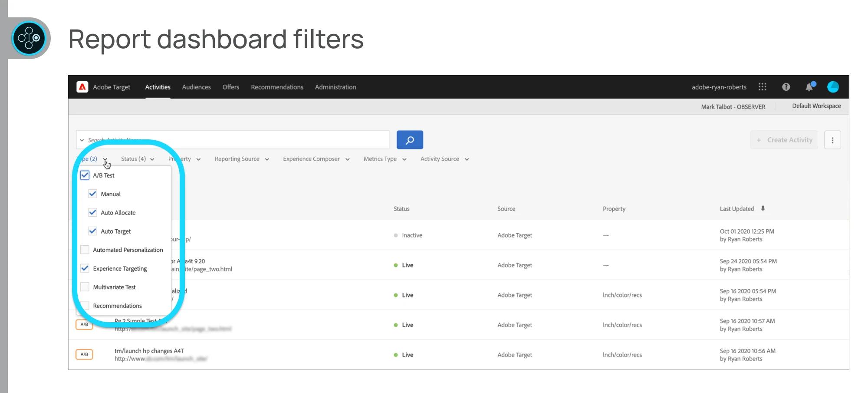
Task: Click the A/B badge for tm/launch hp changes
Action: (x=84, y=354)
